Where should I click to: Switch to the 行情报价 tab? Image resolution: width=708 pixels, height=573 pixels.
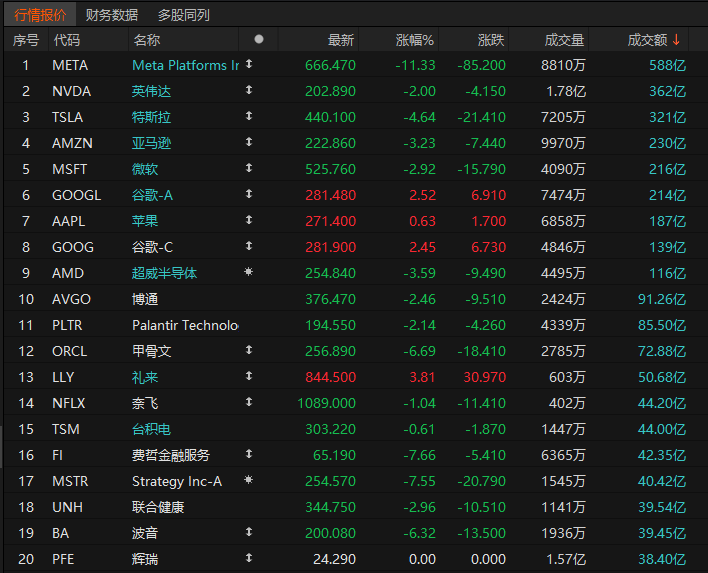(x=40, y=15)
